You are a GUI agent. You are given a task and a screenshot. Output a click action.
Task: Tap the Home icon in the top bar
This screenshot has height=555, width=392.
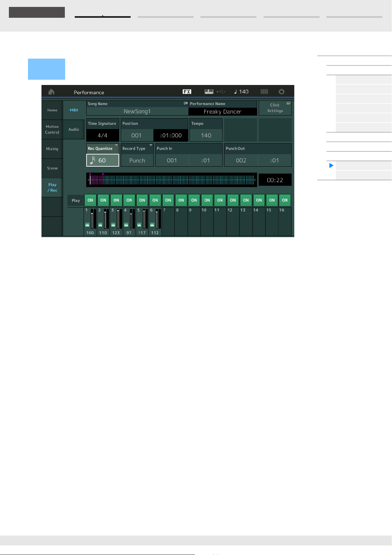coord(51,92)
